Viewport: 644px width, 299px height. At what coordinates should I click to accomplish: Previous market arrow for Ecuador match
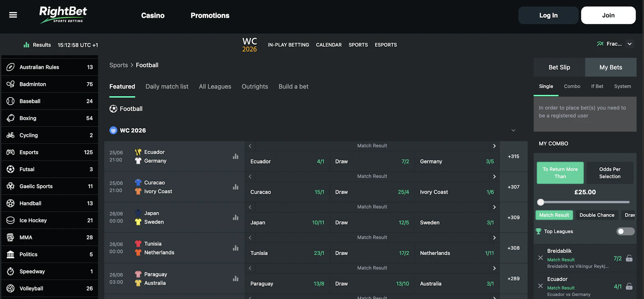click(x=250, y=146)
